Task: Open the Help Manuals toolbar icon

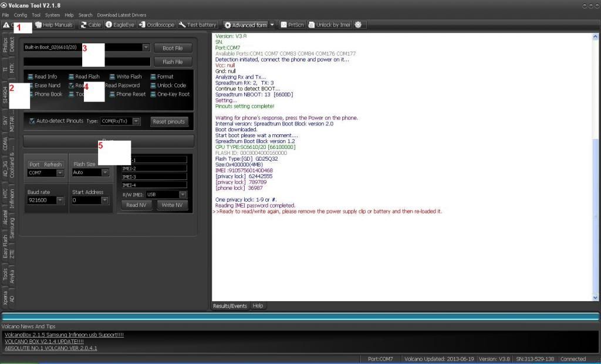Action: click(x=54, y=25)
